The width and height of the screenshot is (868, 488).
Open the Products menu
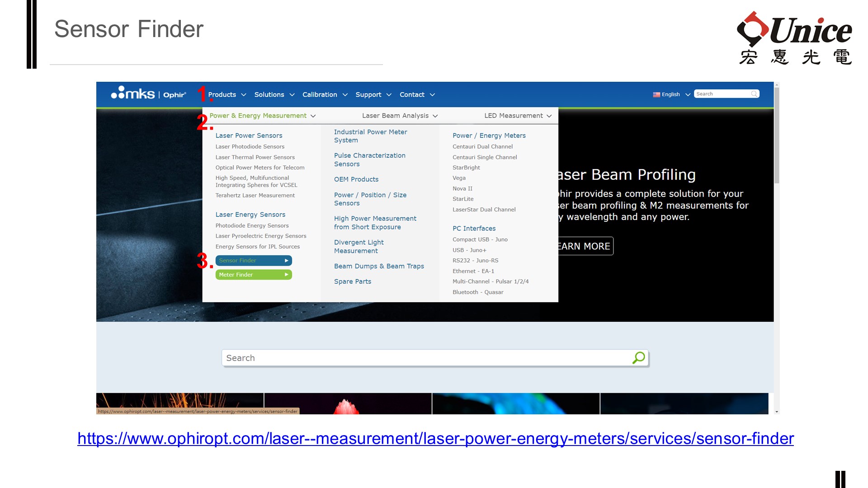pos(222,94)
